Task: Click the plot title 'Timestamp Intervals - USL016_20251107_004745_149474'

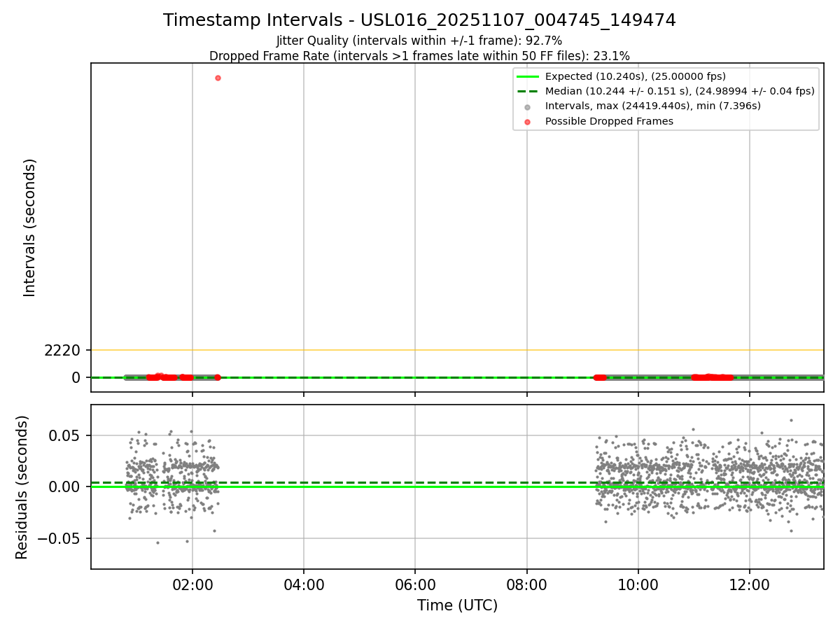Action: point(419,20)
